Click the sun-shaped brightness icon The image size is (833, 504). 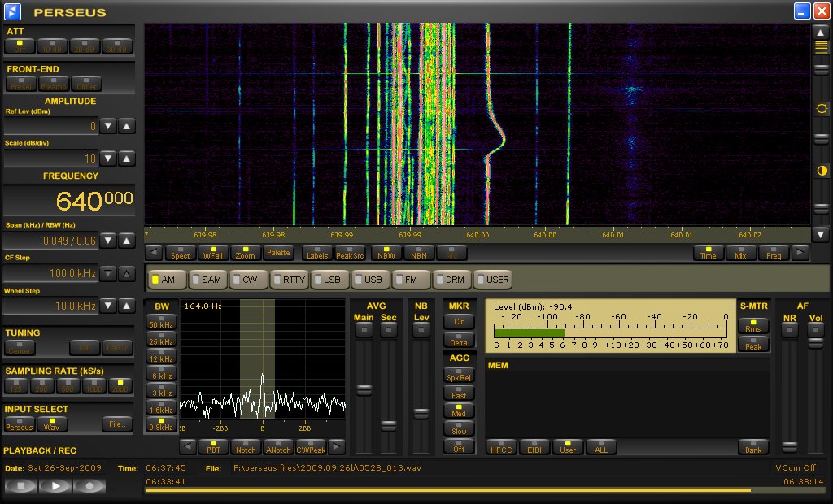(822, 109)
